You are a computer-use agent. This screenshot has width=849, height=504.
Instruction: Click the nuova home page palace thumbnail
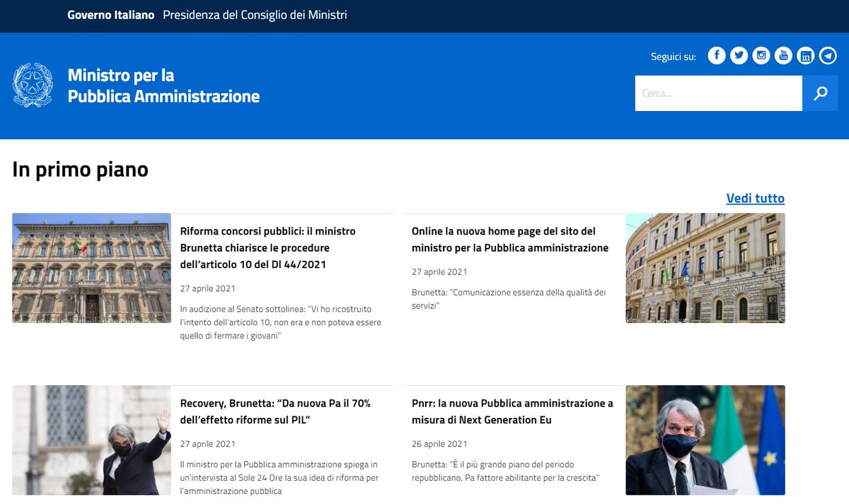705,268
